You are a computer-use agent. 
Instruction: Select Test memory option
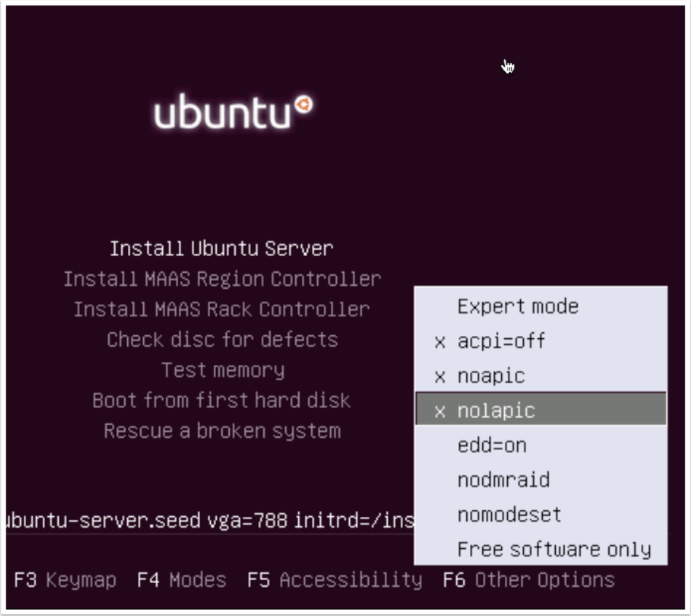(x=223, y=370)
